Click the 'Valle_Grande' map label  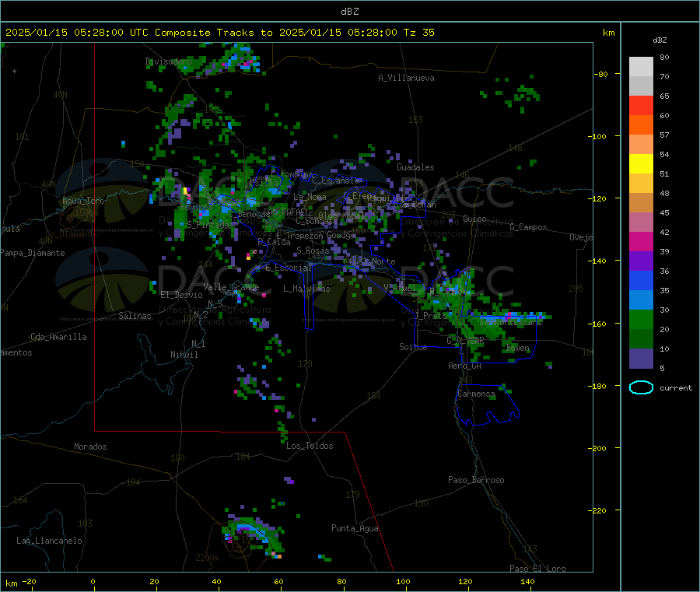[231, 288]
